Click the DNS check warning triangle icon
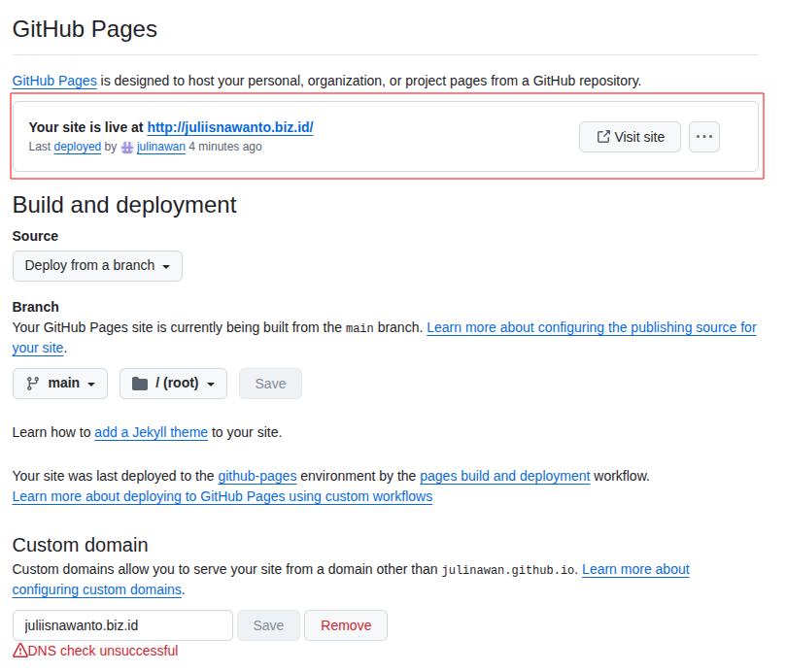 coord(20,651)
